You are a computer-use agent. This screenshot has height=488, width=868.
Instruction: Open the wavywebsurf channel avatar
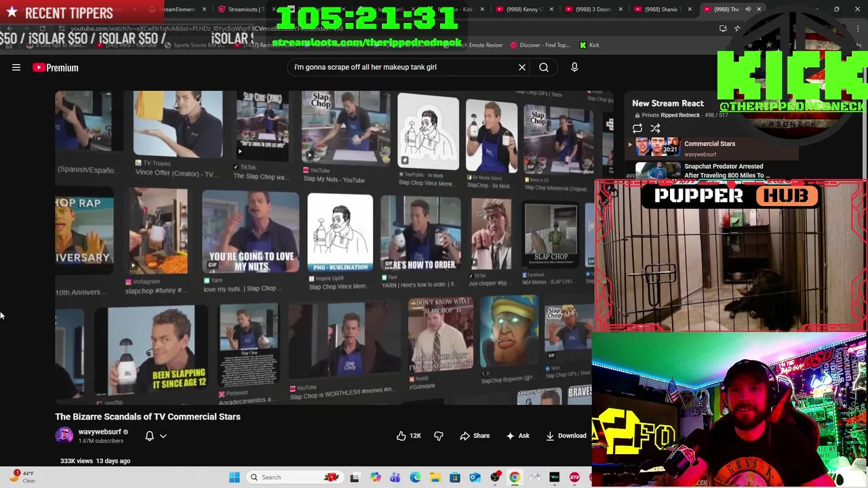[64, 435]
